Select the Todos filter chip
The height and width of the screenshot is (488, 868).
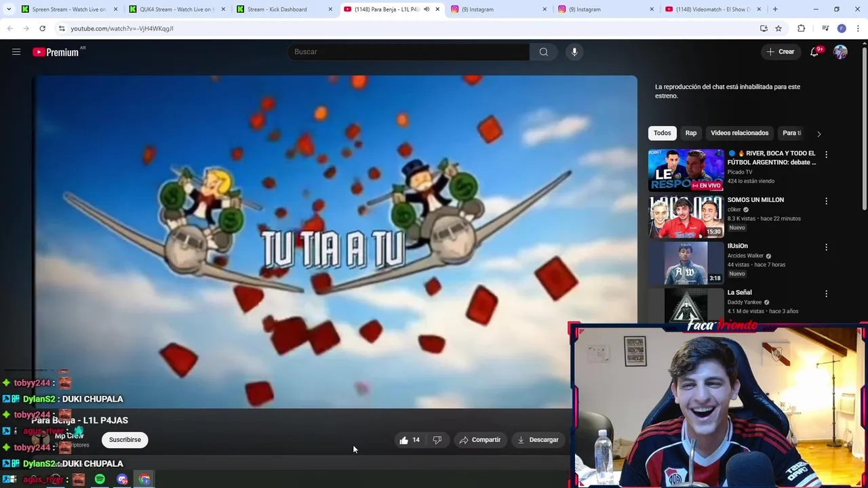pos(663,133)
